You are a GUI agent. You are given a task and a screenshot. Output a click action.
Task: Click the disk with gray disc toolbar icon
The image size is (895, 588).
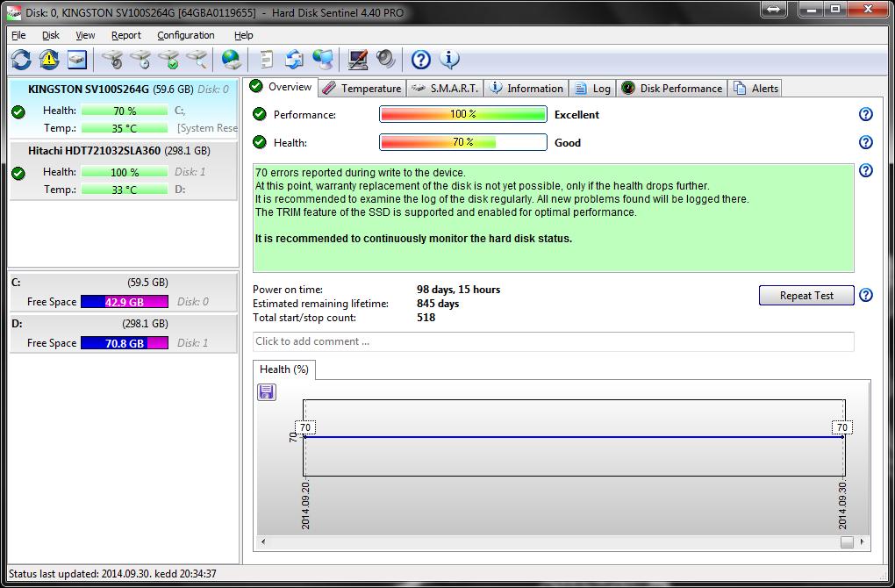pos(112,60)
